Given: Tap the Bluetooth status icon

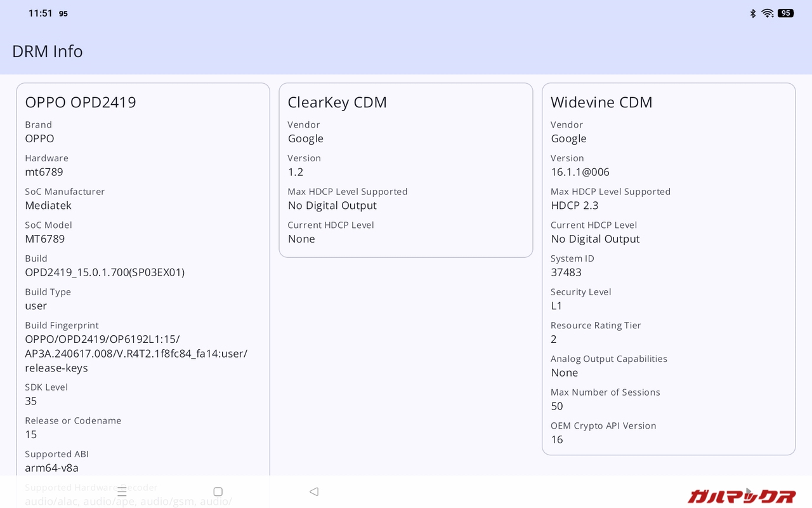Looking at the screenshot, I should click(x=753, y=13).
